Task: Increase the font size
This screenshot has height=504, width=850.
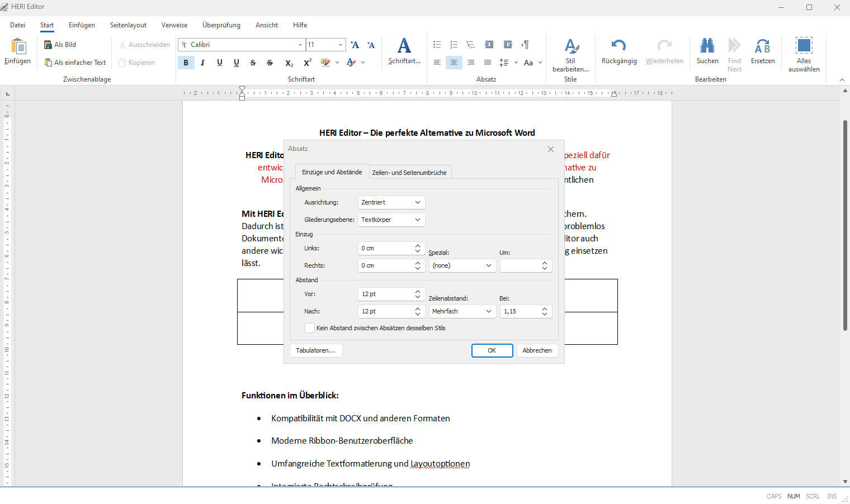Action: (355, 45)
